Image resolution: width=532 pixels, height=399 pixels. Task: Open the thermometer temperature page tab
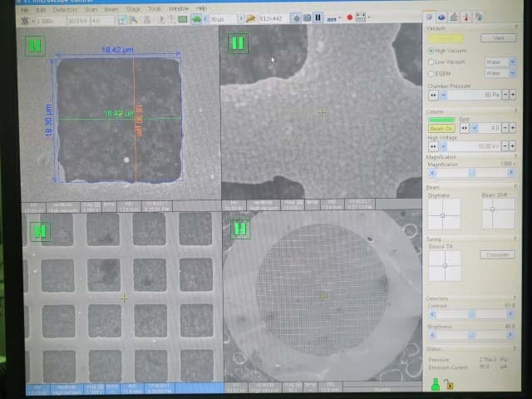coord(466,17)
